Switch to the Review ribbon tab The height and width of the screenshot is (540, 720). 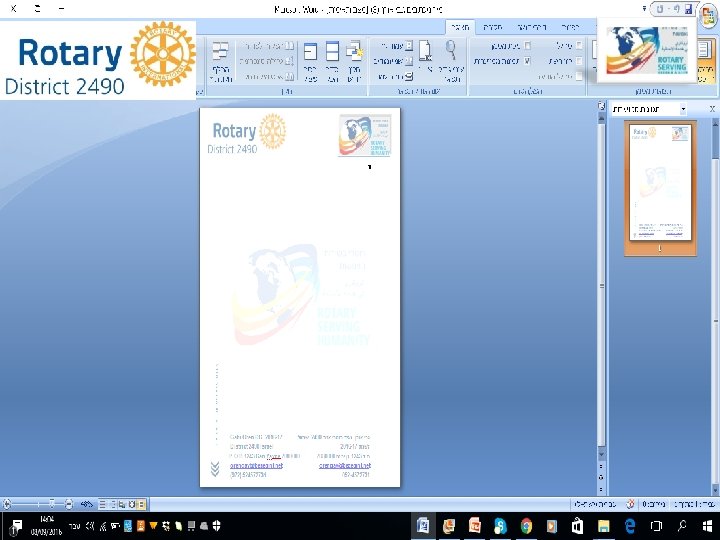[492, 28]
